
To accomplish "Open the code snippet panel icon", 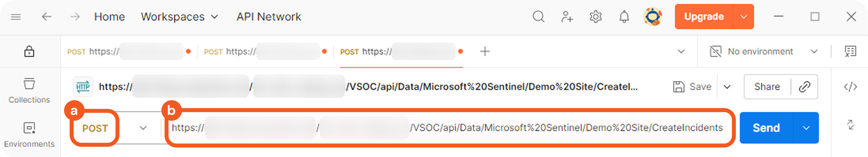I will [850, 87].
